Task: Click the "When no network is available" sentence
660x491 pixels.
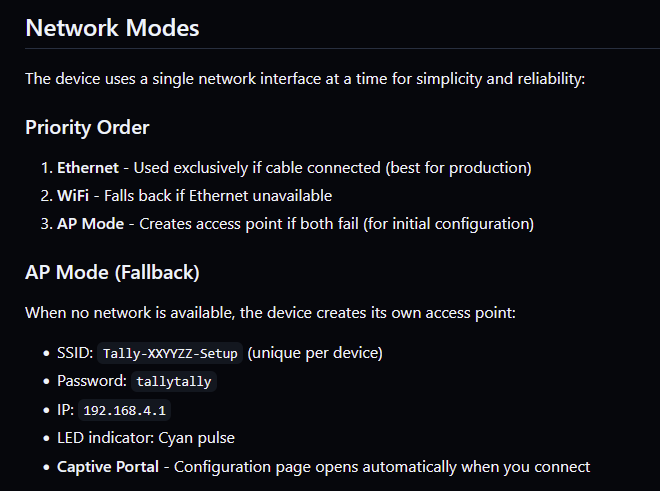Action: (x=270, y=313)
